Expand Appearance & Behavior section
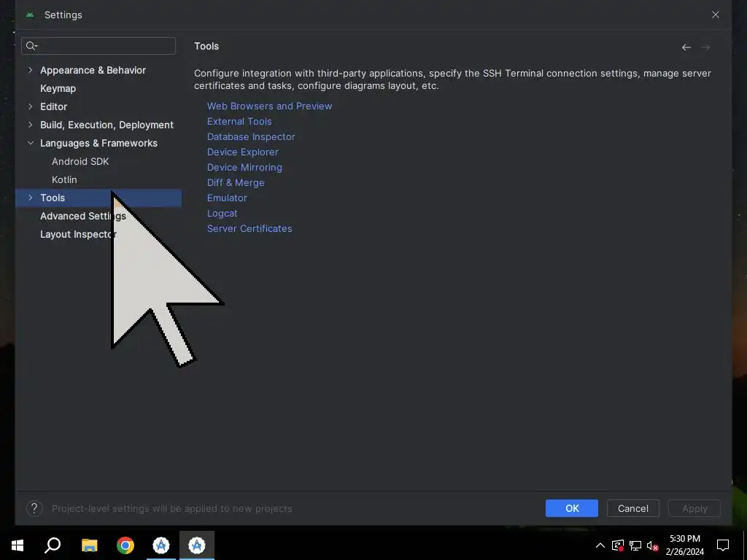 click(31, 70)
